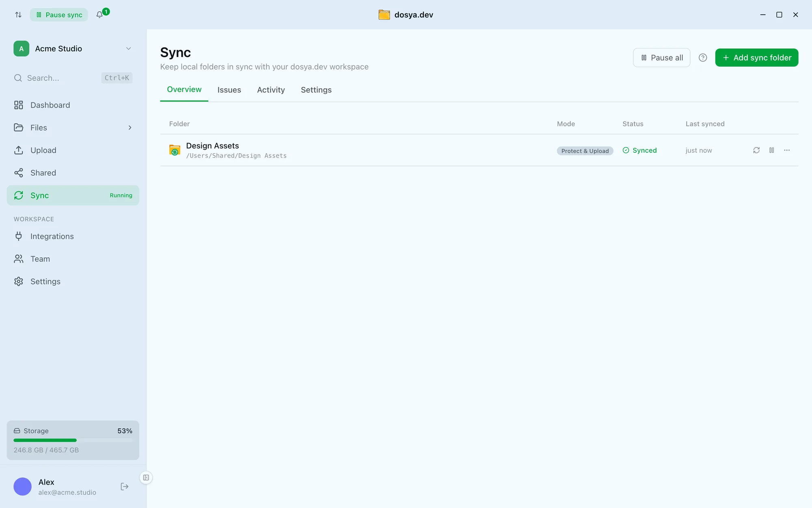Open more options for Design Assets
Viewport: 812px width, 508px height.
click(x=787, y=150)
